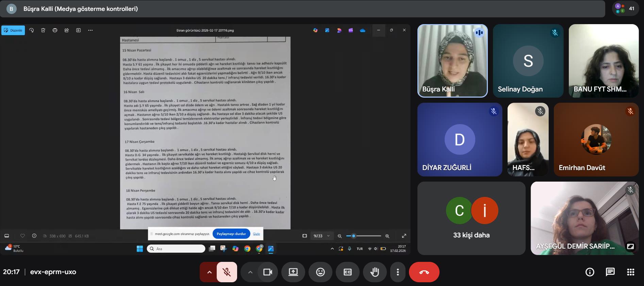
Task: Expand video settings arrow beside camera
Action: tap(250, 272)
